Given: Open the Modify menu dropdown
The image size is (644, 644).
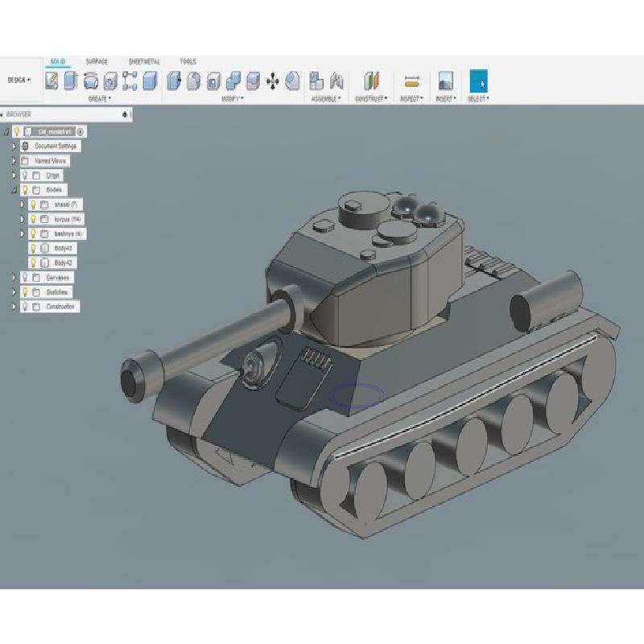Looking at the screenshot, I should 232,98.
